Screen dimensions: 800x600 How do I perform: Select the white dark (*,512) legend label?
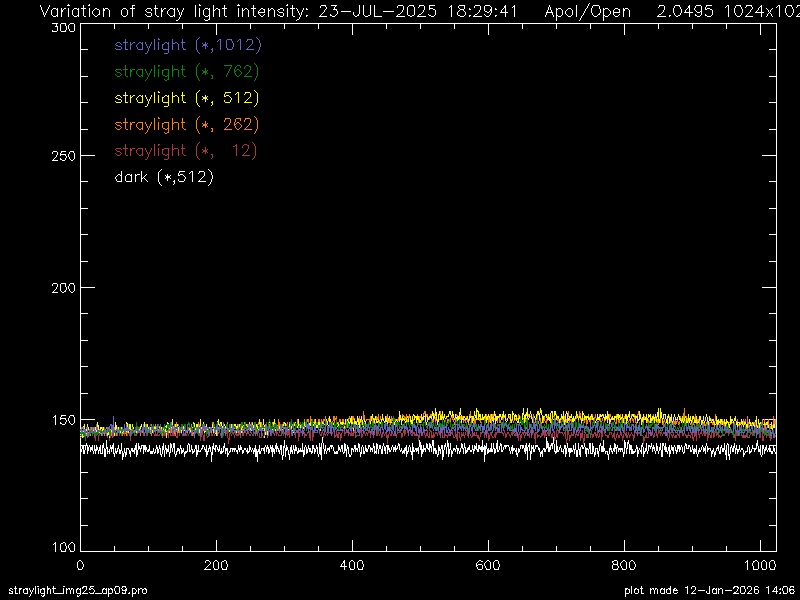click(164, 177)
